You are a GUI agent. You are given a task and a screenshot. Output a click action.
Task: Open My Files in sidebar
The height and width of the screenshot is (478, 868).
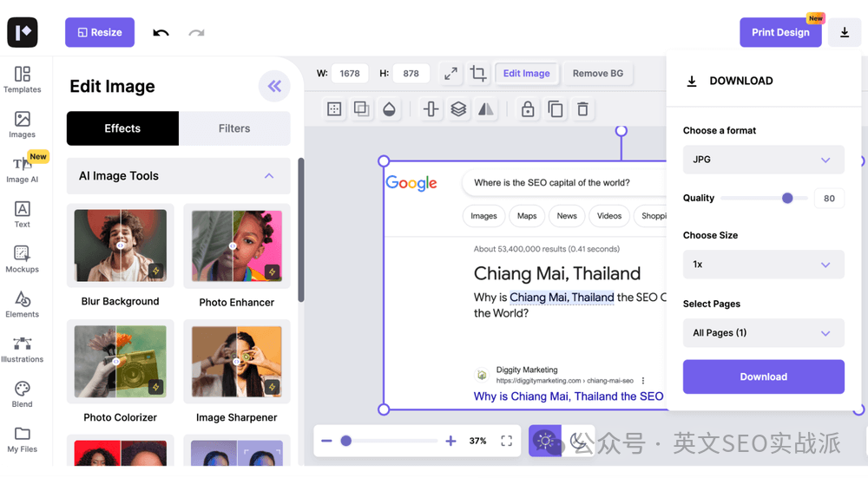click(23, 439)
